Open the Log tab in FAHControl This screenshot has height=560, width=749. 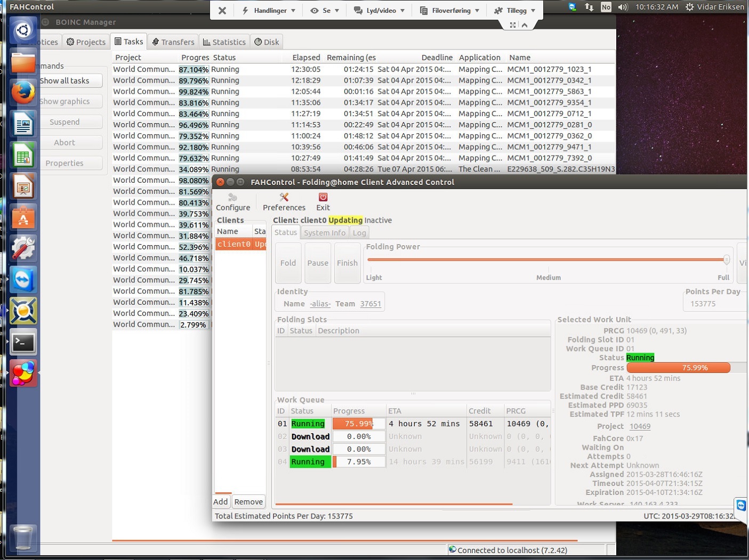point(359,233)
